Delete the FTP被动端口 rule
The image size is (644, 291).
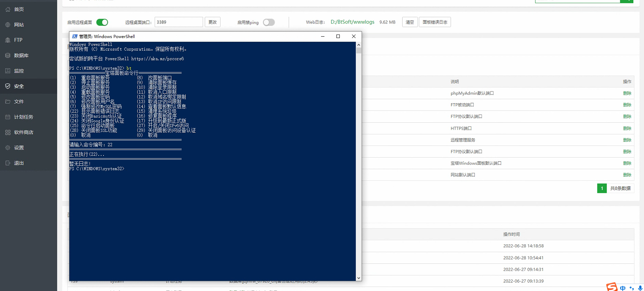[x=627, y=105]
